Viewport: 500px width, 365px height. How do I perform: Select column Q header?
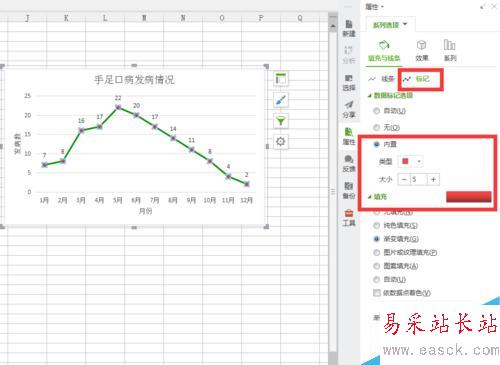(x=300, y=18)
